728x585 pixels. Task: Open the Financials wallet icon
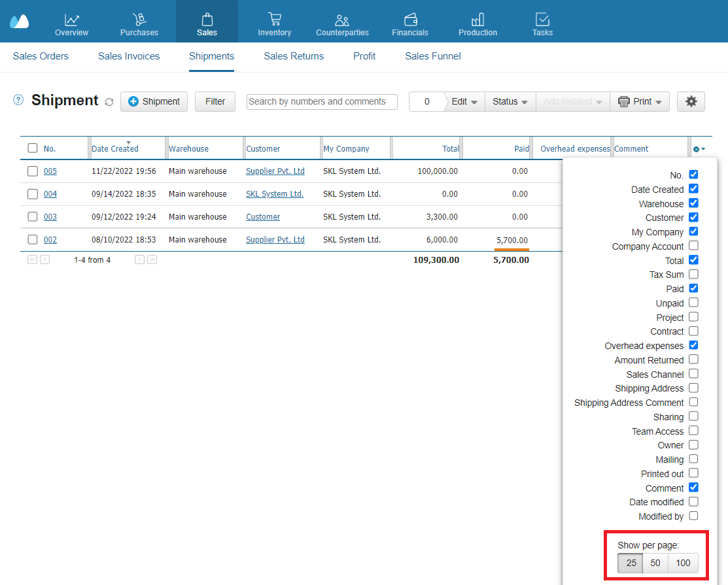pos(410,20)
